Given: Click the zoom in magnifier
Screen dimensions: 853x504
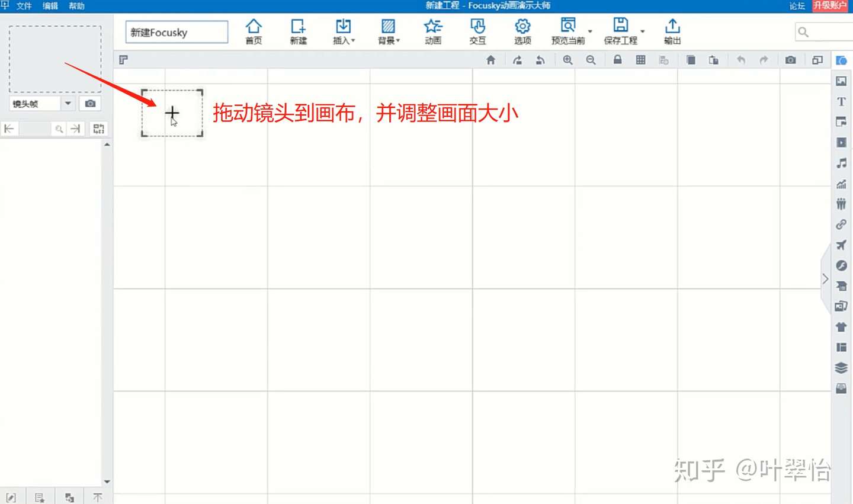Looking at the screenshot, I should click(x=567, y=60).
